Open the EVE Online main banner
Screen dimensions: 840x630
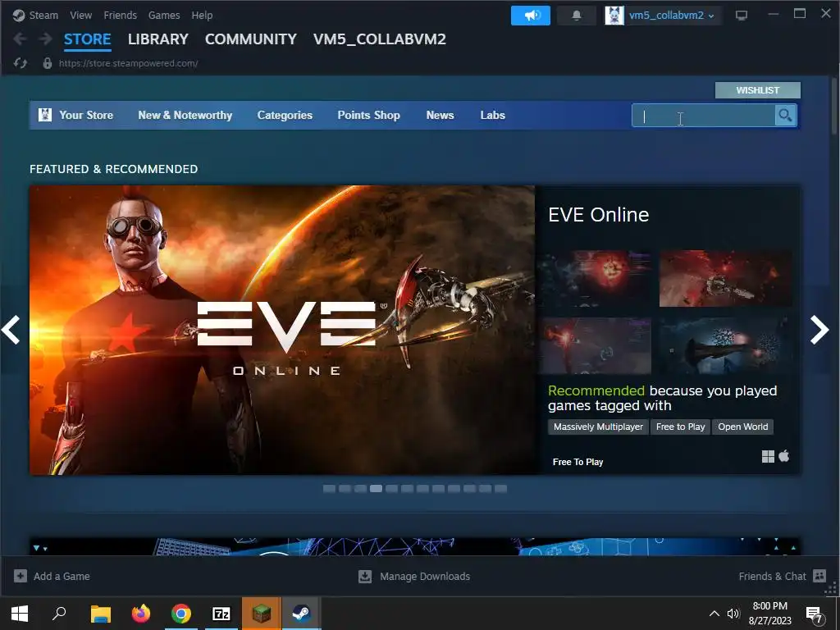click(x=282, y=330)
